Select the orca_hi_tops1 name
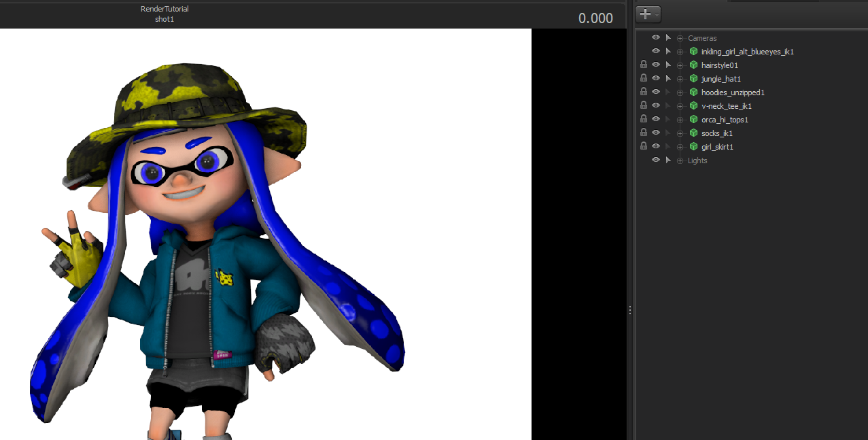The width and height of the screenshot is (868, 440). 725,120
